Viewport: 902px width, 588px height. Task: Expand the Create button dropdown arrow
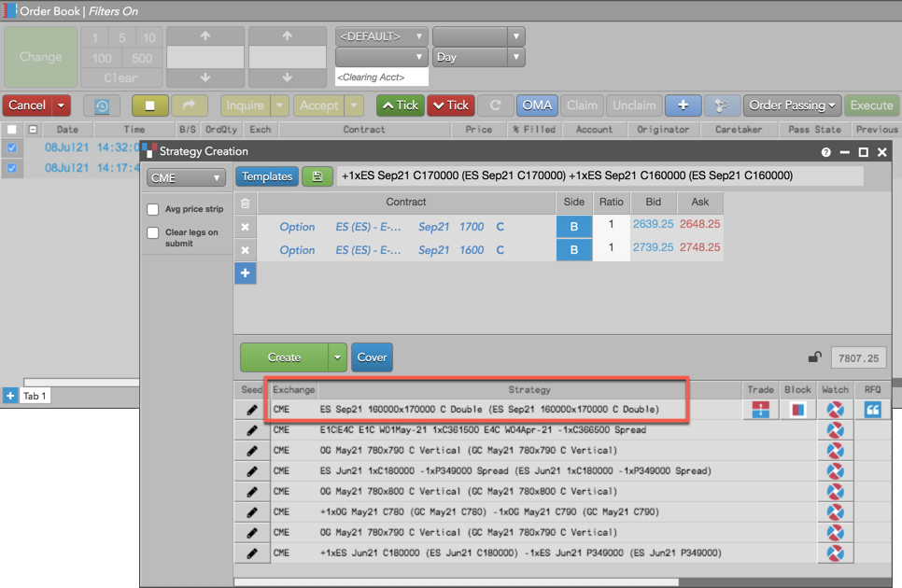(337, 357)
